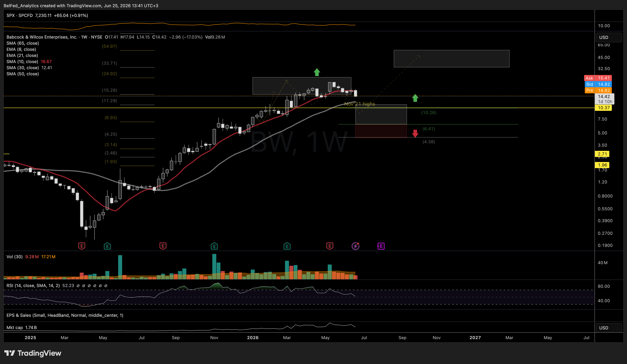Screen dimensions: 627x364
Task: Click the red earnings marker near August 2025
Action: 163,246
